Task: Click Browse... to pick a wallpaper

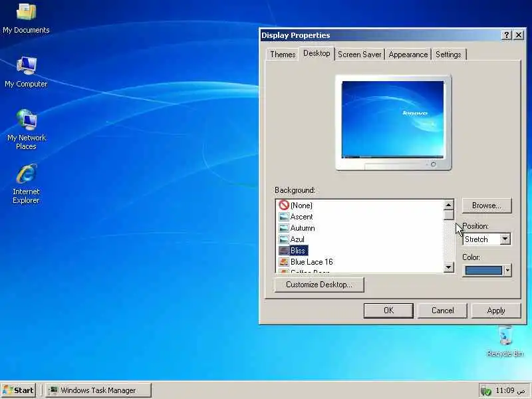Action: click(487, 205)
